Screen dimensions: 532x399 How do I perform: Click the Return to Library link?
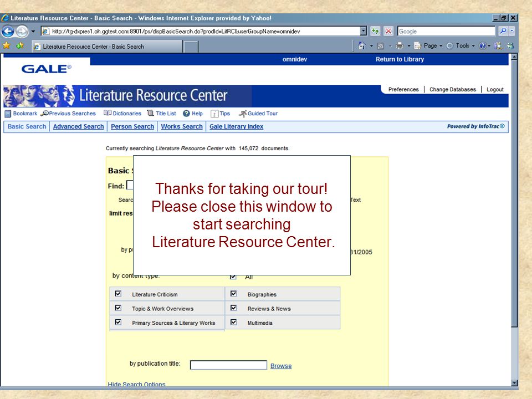[400, 59]
